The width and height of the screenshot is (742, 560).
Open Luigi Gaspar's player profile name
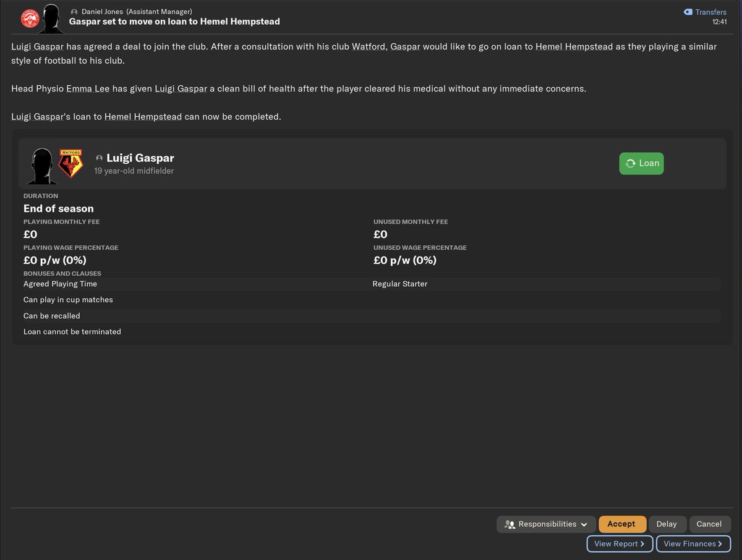[140, 158]
